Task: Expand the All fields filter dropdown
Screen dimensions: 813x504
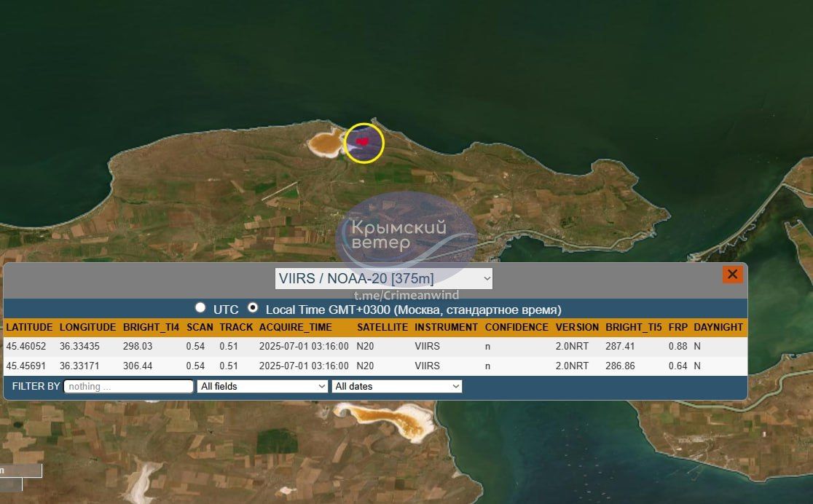Action: [x=262, y=386]
